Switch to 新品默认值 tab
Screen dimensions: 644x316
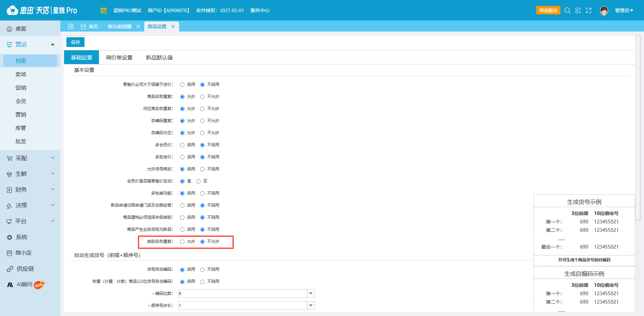pos(159,58)
